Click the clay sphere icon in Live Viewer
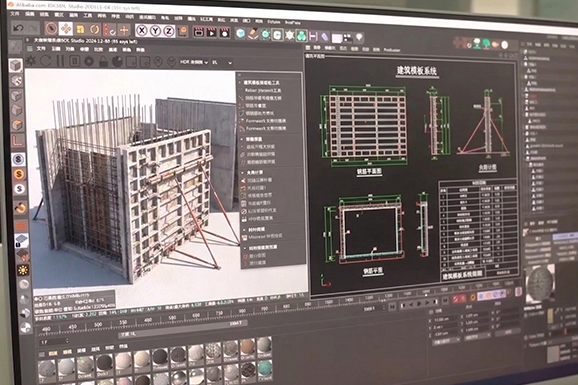This screenshot has width=578, height=385. [117, 62]
